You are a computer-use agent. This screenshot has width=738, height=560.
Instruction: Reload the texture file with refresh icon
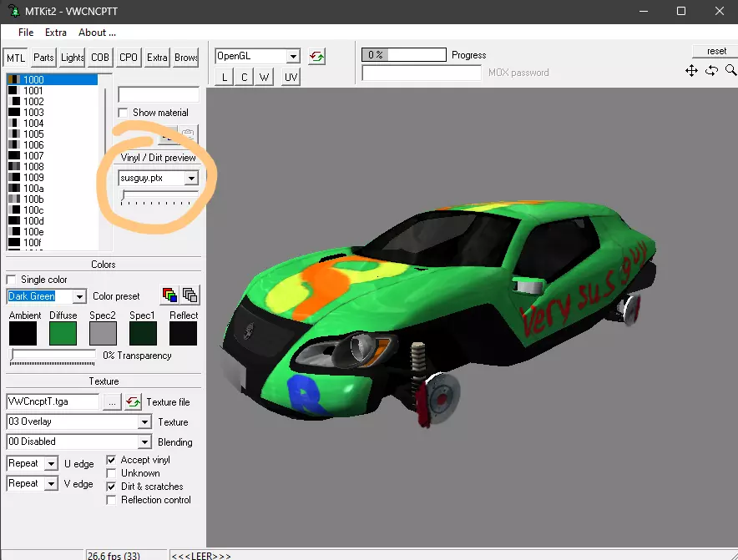click(134, 402)
